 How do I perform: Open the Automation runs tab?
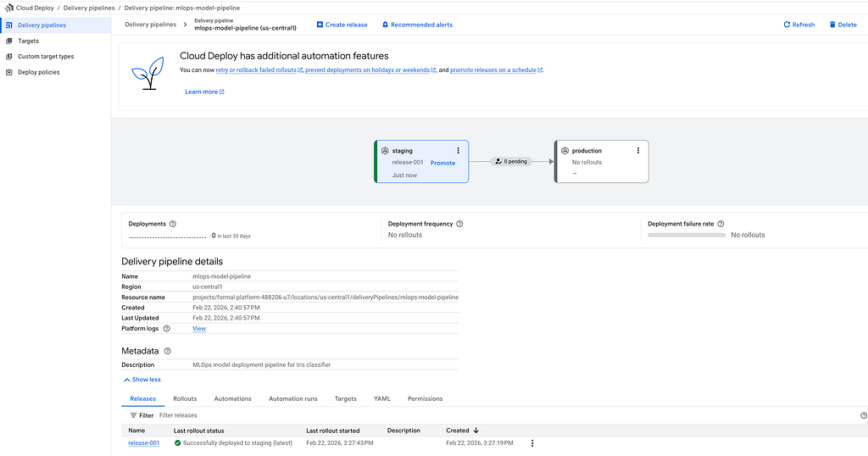click(x=292, y=398)
